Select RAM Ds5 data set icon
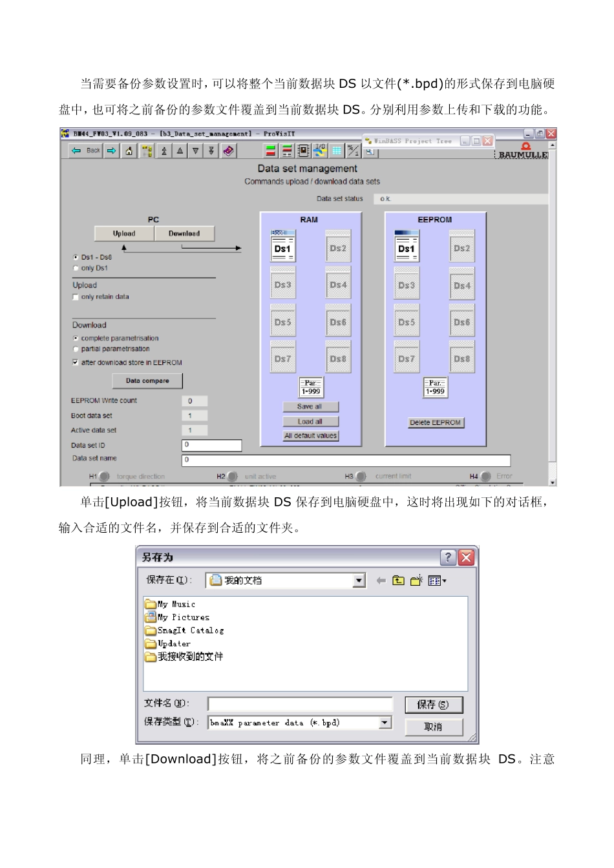This screenshot has width=614, height=868. [x=282, y=320]
